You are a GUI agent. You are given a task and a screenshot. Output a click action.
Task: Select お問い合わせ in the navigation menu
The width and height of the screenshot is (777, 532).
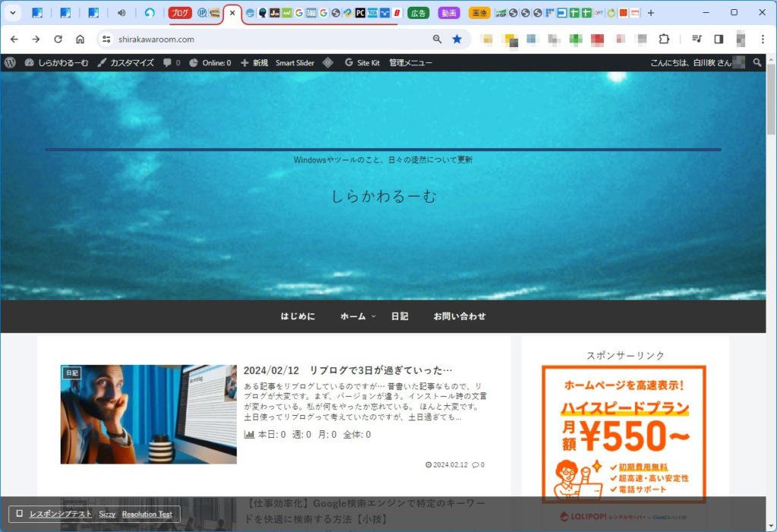tap(459, 316)
